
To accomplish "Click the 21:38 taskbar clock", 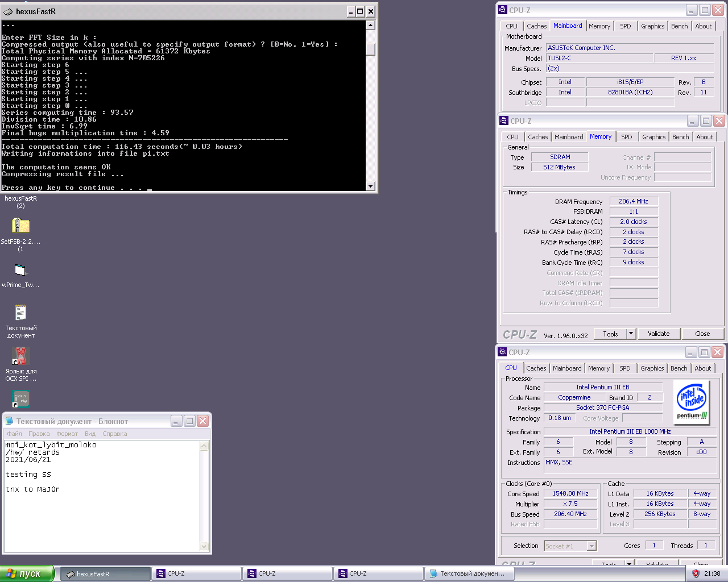I will pos(712,573).
